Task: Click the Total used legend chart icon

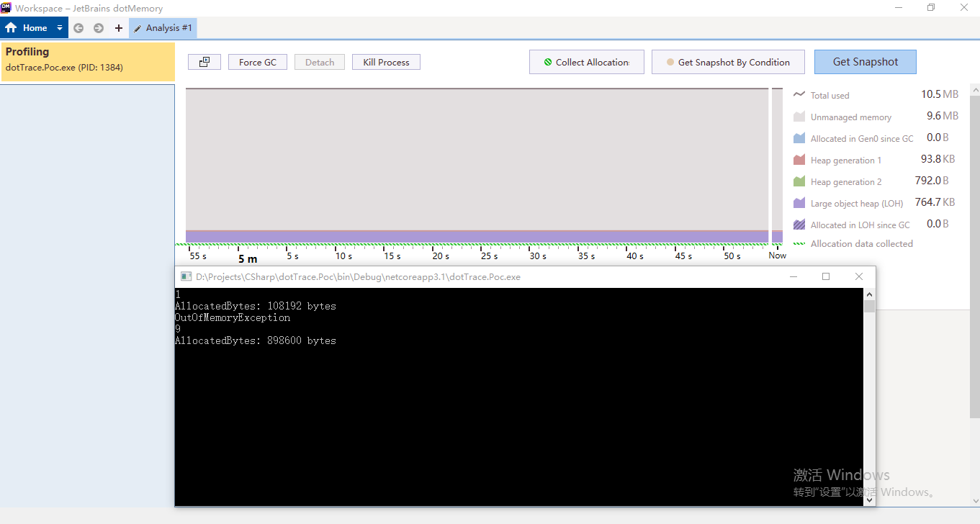Action: pos(799,94)
